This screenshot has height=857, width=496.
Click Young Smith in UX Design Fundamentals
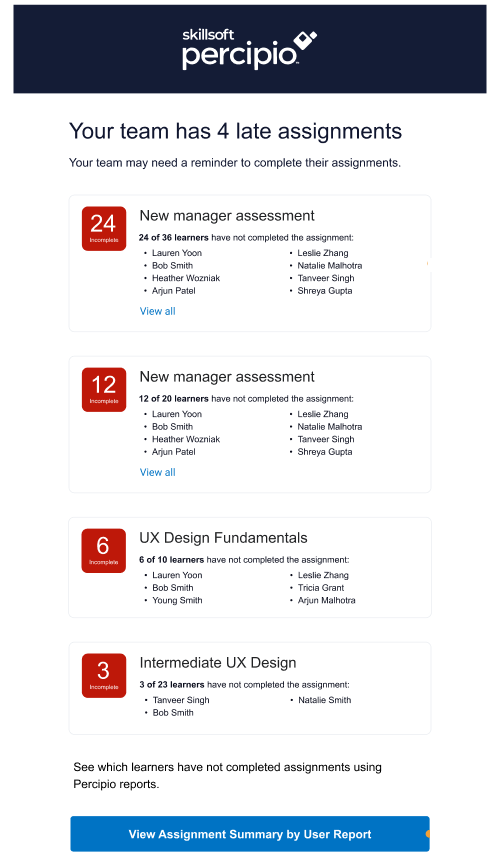[177, 600]
